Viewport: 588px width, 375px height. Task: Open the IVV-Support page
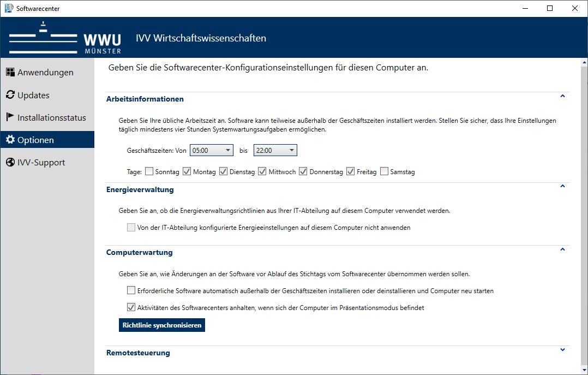[47, 162]
